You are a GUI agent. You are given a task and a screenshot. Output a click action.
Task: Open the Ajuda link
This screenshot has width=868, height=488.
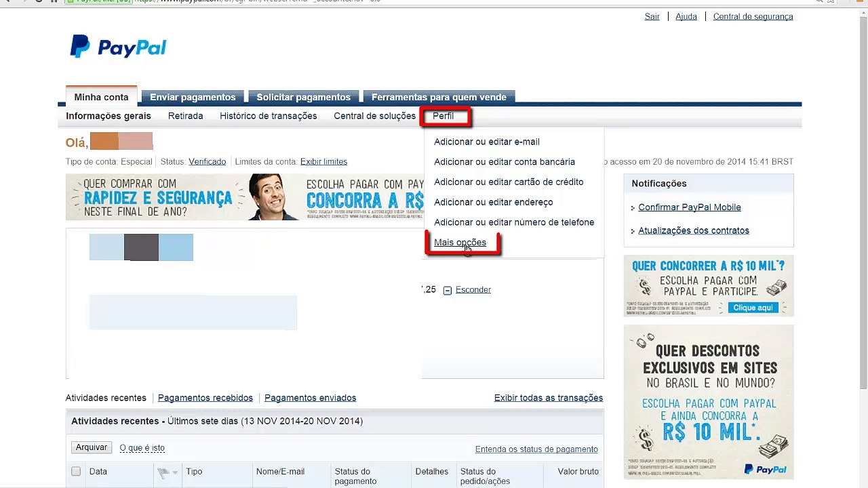click(686, 16)
